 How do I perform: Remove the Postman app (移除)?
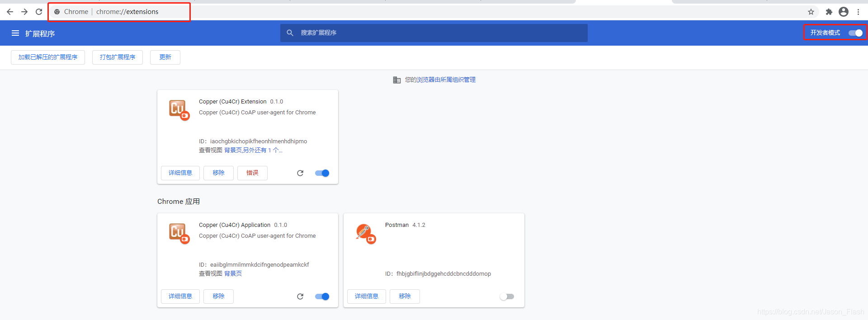tap(405, 296)
